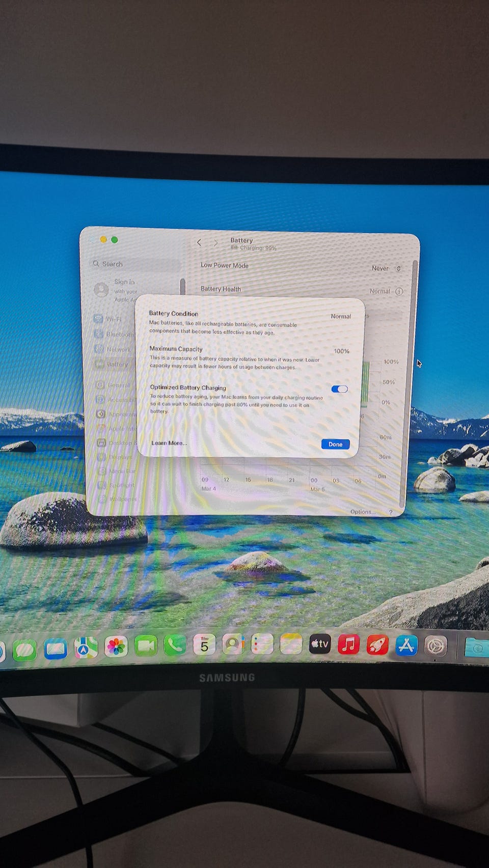
Task: Open Bluetooth in the settings sidebar
Action: [114, 334]
